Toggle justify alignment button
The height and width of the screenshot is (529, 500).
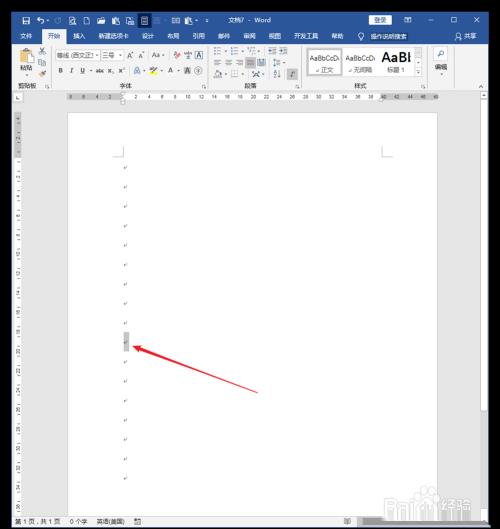[x=250, y=62]
